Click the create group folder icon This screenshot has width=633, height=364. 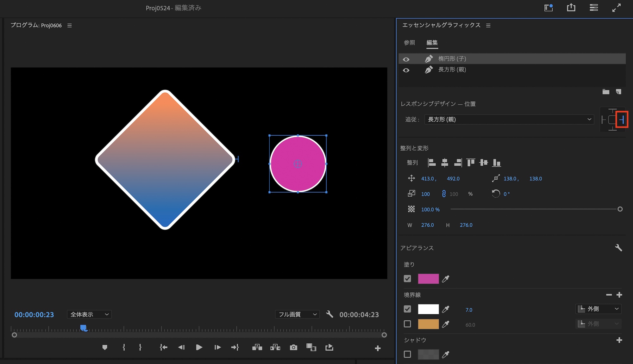tap(606, 92)
